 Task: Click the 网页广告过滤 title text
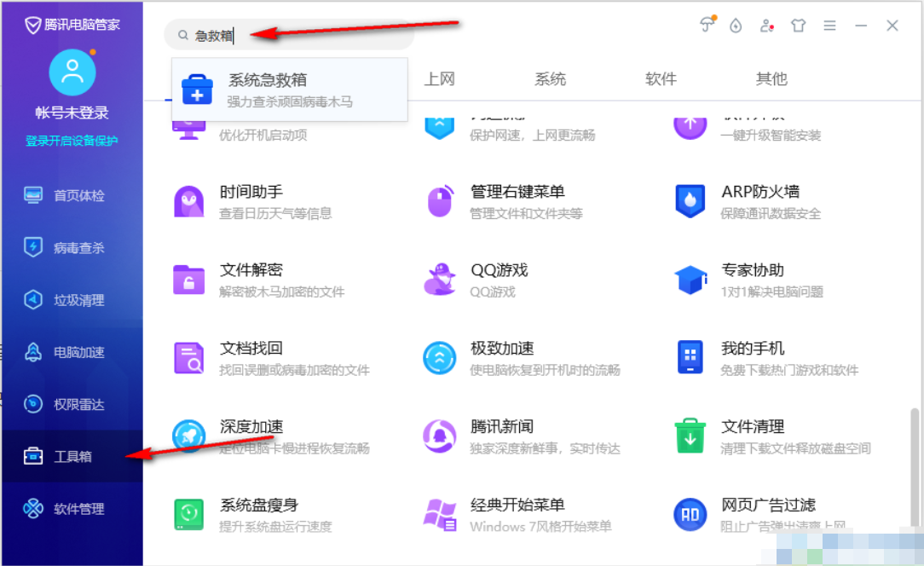(x=768, y=505)
